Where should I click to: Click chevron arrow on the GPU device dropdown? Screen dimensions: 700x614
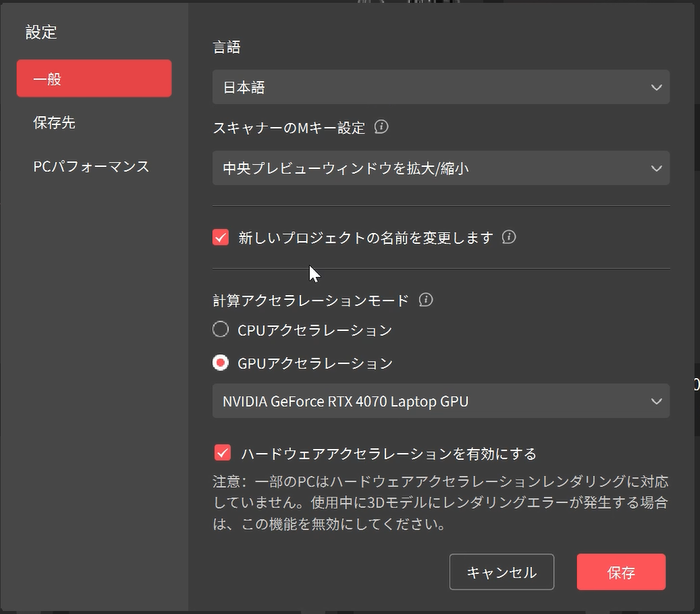[x=656, y=402]
